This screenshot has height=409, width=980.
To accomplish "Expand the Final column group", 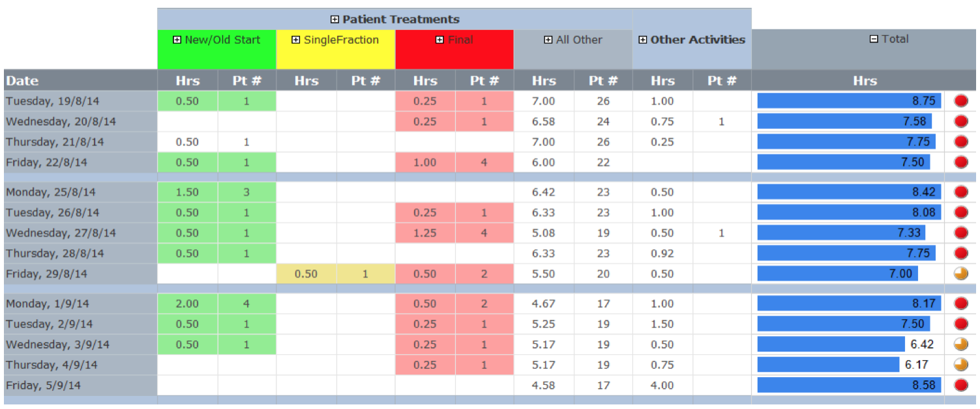I will [x=439, y=40].
